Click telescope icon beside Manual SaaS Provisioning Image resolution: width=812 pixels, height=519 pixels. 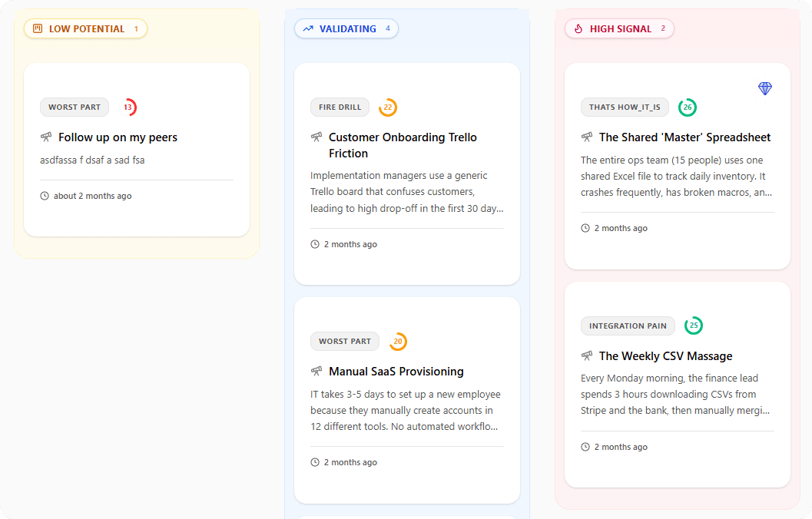(x=317, y=371)
